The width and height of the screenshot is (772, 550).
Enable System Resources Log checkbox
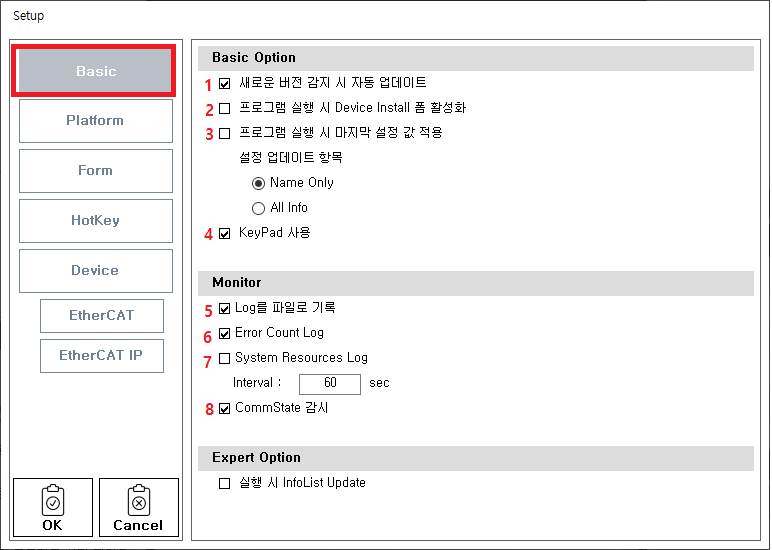[x=224, y=358]
